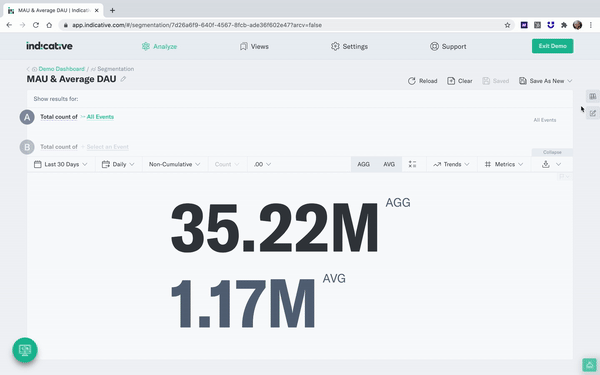The width and height of the screenshot is (600, 375).
Task: Click the pencil icon to edit title
Action: [x=123, y=79]
